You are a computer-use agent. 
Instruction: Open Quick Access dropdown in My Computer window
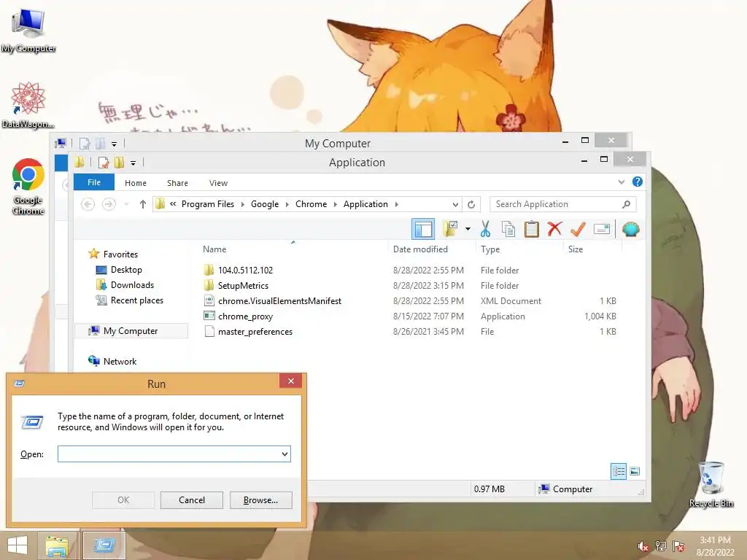tap(114, 144)
